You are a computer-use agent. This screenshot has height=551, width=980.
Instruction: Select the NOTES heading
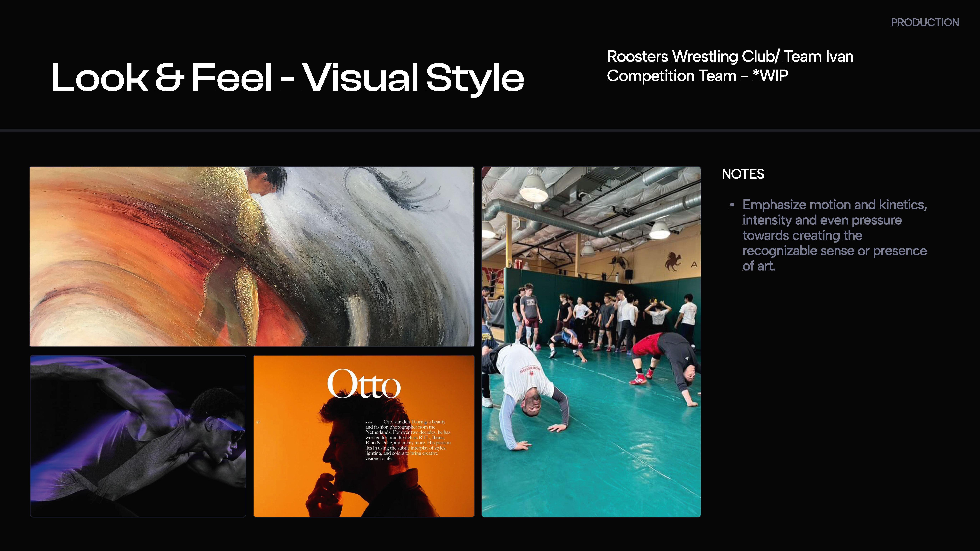point(743,174)
